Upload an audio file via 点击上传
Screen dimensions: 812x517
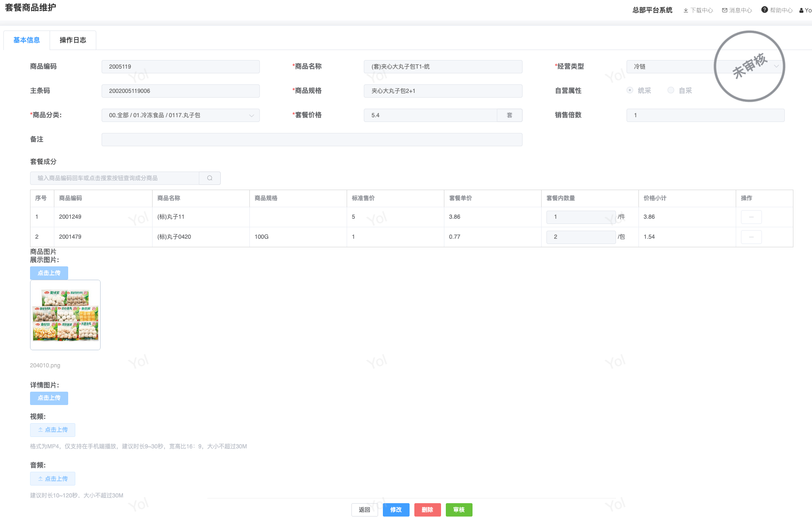point(52,479)
